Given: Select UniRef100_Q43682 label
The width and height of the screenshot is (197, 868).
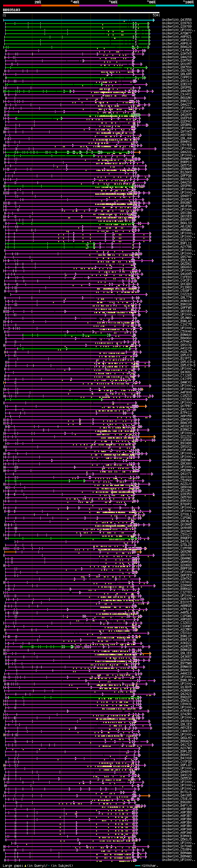Looking at the screenshot, I should 177,372.
